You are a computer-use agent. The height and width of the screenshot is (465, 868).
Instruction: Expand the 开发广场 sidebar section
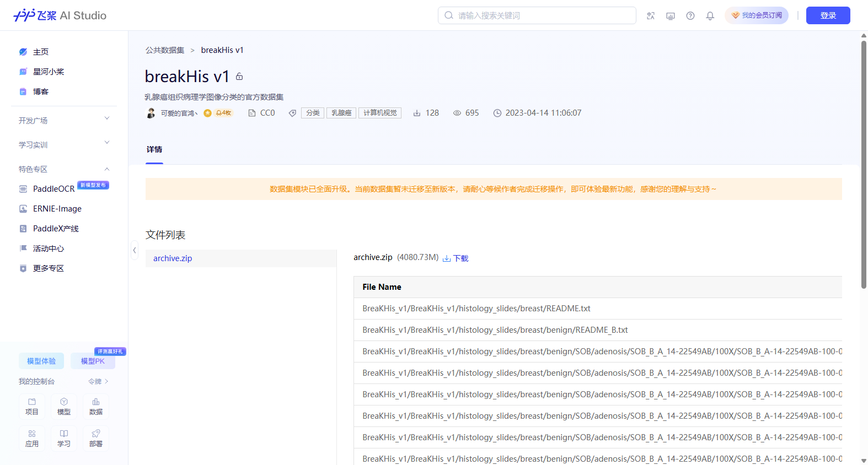click(x=64, y=121)
